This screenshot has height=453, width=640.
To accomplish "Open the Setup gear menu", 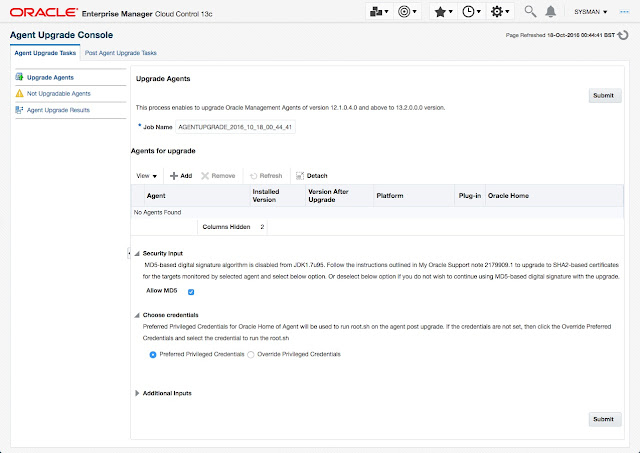I will point(500,12).
